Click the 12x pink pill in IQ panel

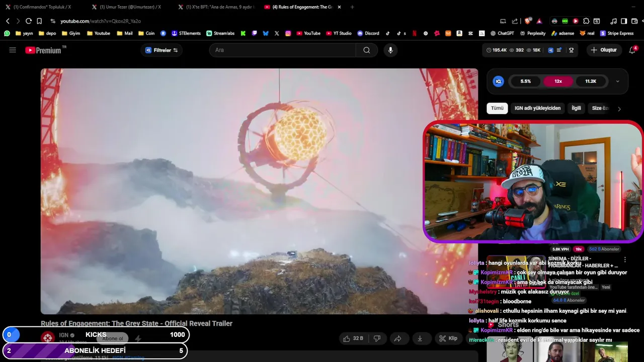pos(558,81)
